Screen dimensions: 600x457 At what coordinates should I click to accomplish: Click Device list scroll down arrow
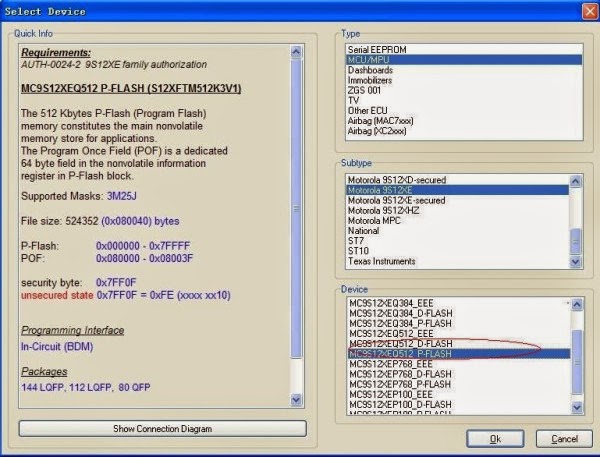click(x=577, y=408)
